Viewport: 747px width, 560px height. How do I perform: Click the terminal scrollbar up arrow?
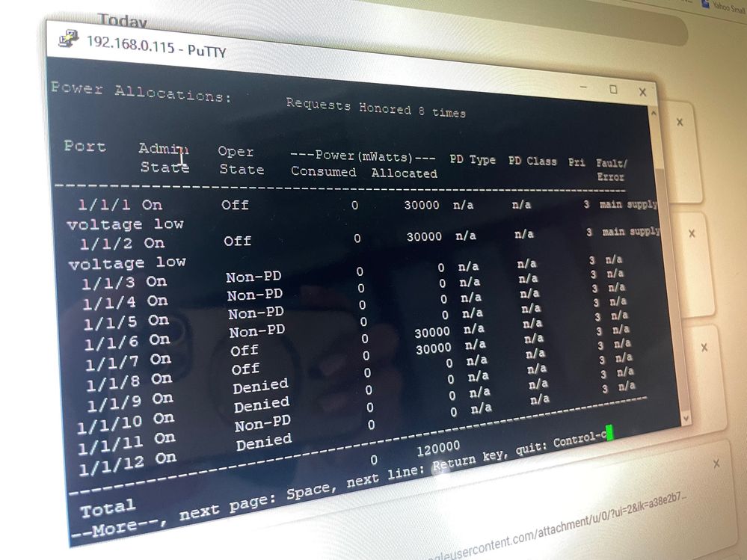(654, 113)
